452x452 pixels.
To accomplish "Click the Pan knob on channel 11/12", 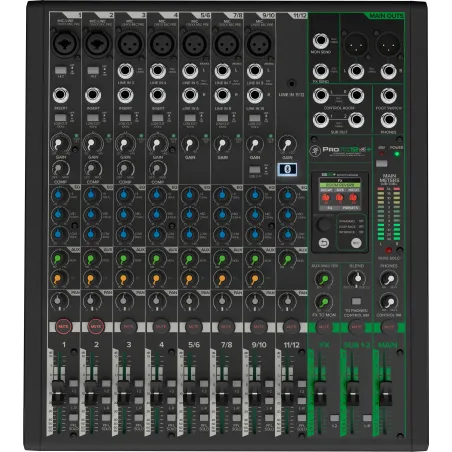I will (x=287, y=301).
